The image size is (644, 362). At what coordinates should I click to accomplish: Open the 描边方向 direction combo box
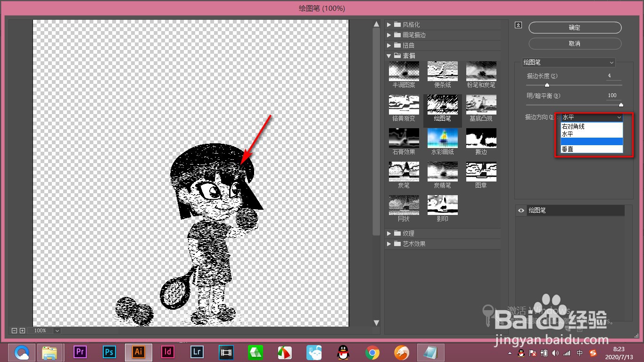592,117
